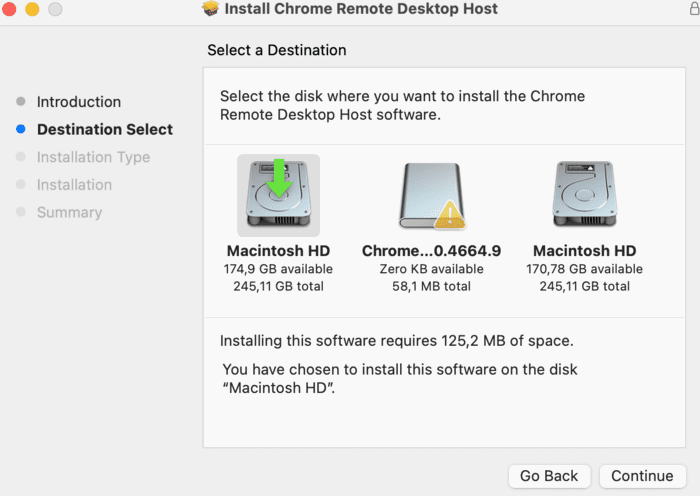Click the gray bullet next to Introduction
This screenshot has width=700, height=496.
(x=21, y=101)
